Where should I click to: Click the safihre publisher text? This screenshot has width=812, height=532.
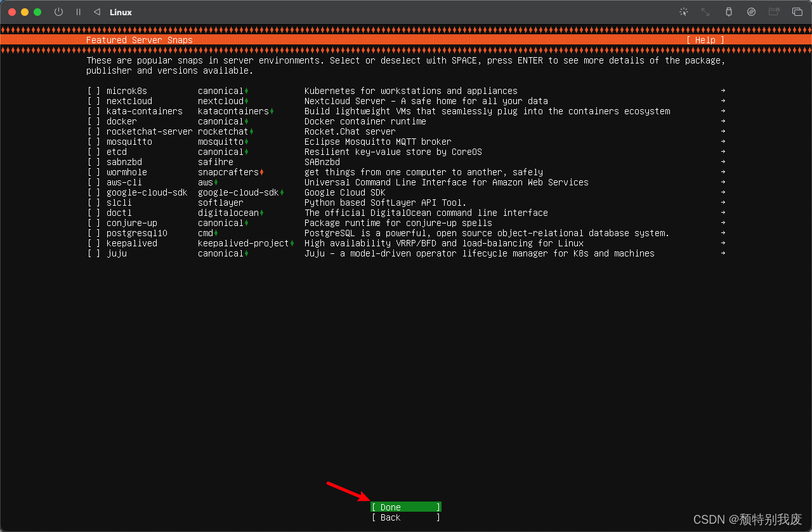click(x=216, y=162)
